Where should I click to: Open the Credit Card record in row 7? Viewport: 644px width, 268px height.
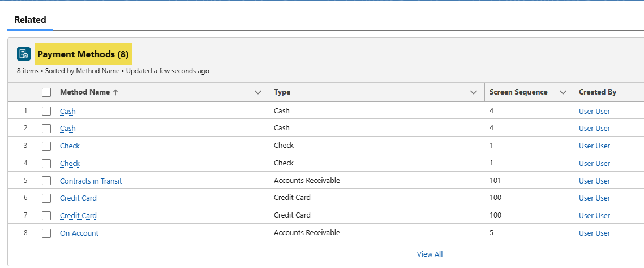[78, 216]
